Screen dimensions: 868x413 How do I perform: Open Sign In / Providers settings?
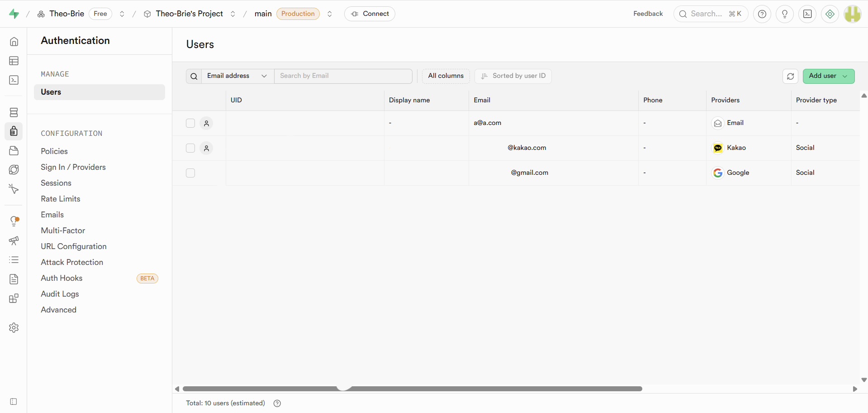(73, 167)
